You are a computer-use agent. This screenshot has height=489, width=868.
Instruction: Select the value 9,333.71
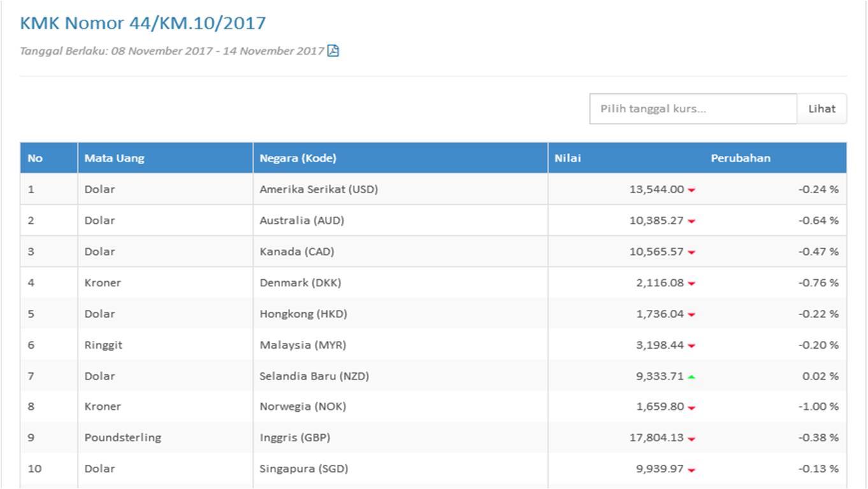click(660, 376)
